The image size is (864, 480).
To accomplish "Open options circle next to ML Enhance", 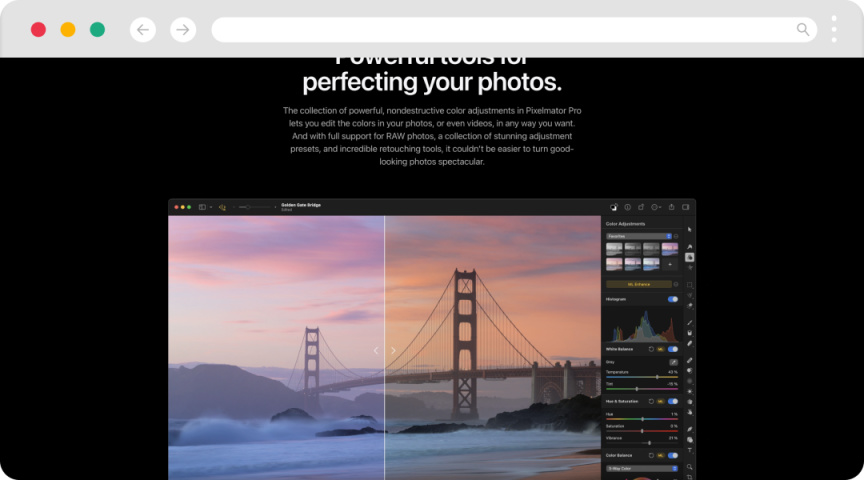I will point(676,284).
